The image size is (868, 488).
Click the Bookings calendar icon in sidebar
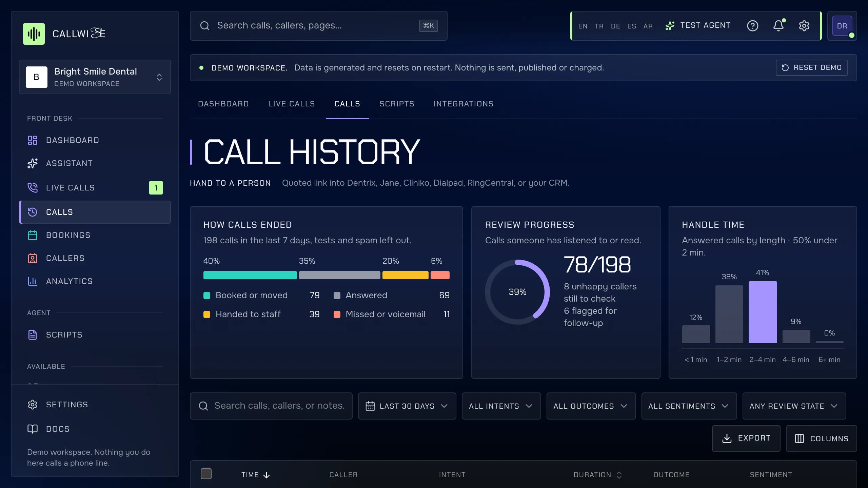click(x=33, y=235)
